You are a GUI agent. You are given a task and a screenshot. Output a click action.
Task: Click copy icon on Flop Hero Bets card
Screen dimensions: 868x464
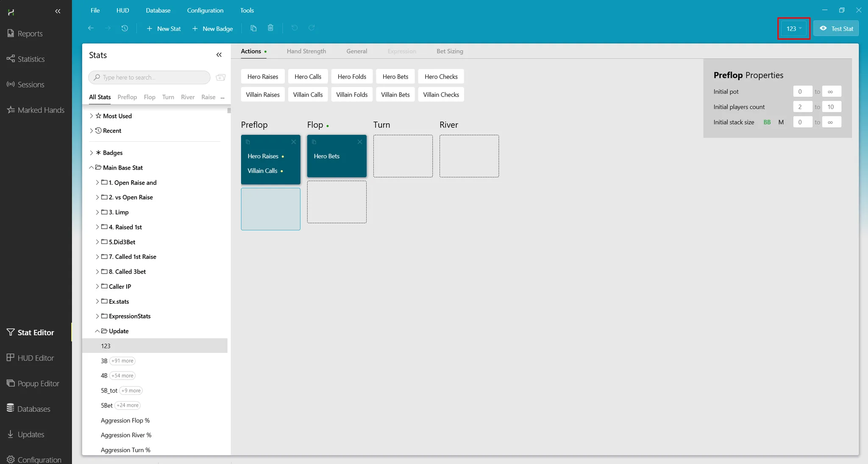click(314, 142)
